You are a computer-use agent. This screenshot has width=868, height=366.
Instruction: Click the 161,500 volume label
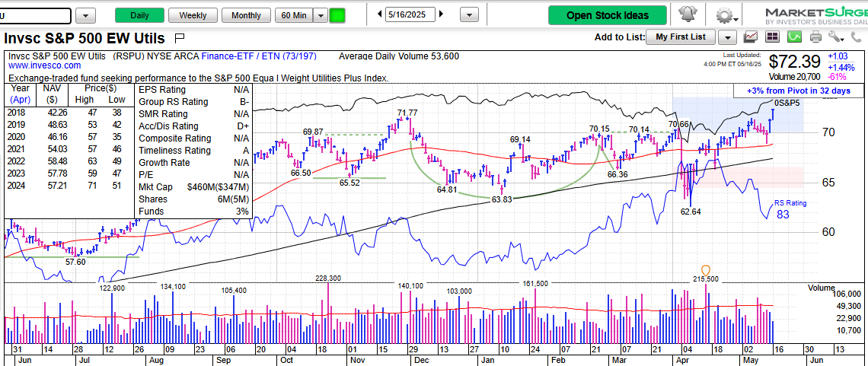pyautogui.click(x=535, y=283)
